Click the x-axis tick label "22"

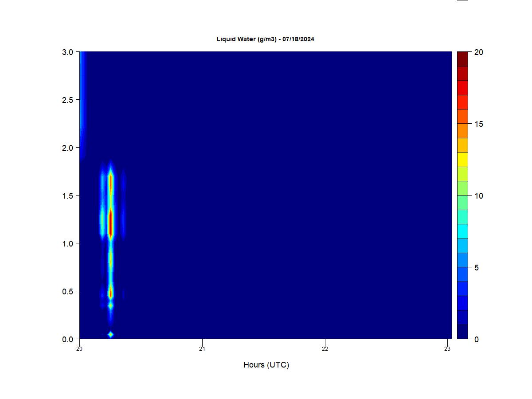[325, 349]
